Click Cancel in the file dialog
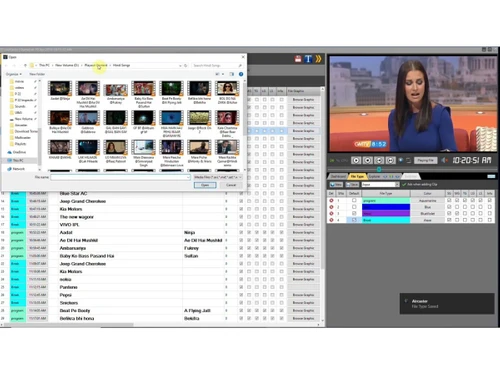The height and width of the screenshot is (375, 500). 231,185
